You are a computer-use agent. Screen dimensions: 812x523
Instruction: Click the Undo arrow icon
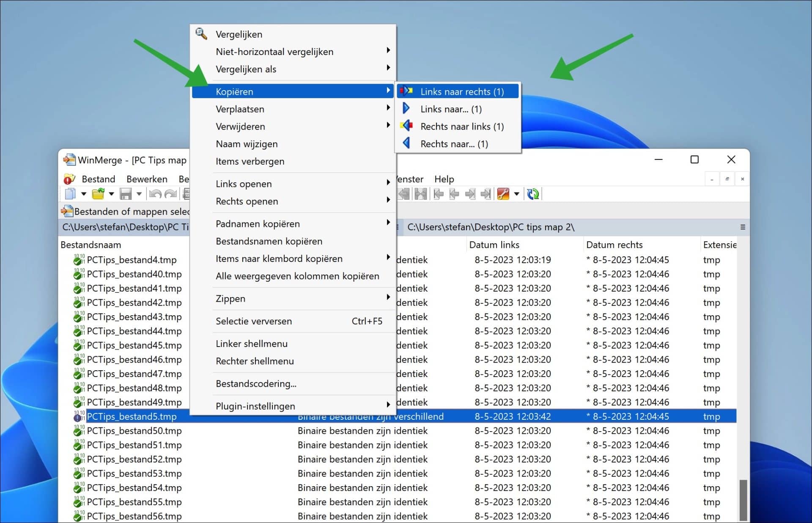click(155, 194)
